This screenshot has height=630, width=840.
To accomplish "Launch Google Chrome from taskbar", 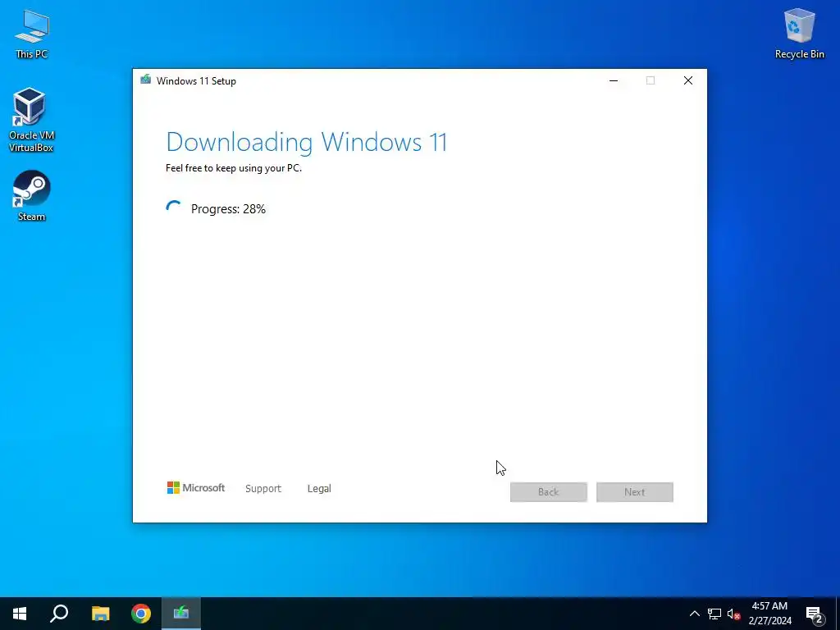I will tap(141, 614).
